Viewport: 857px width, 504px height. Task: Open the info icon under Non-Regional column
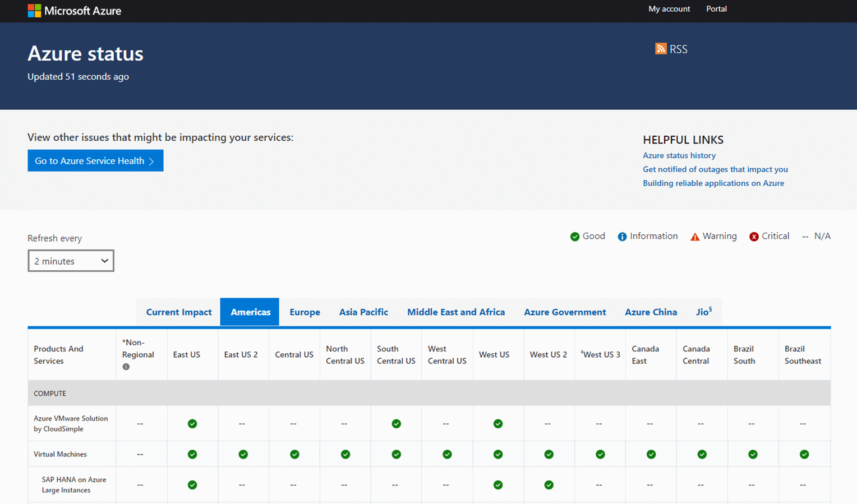[126, 367]
